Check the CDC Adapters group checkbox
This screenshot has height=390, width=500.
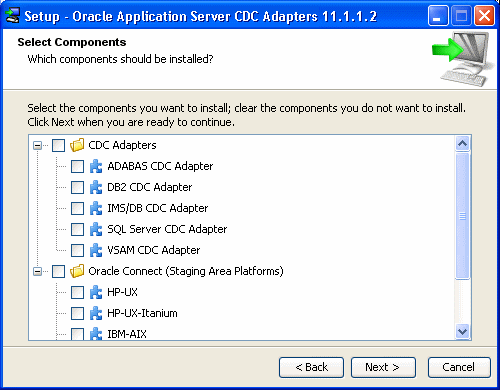58,145
